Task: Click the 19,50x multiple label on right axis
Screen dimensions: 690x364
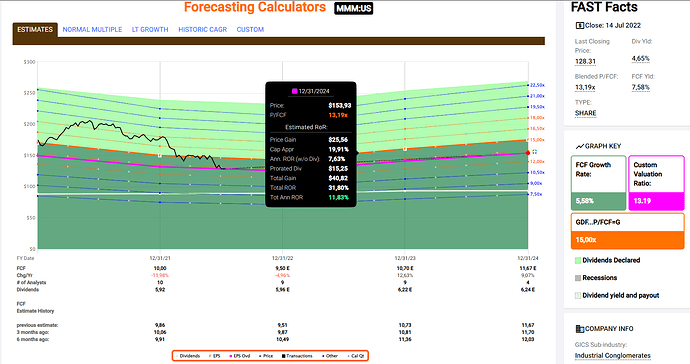Action: pyautogui.click(x=537, y=107)
